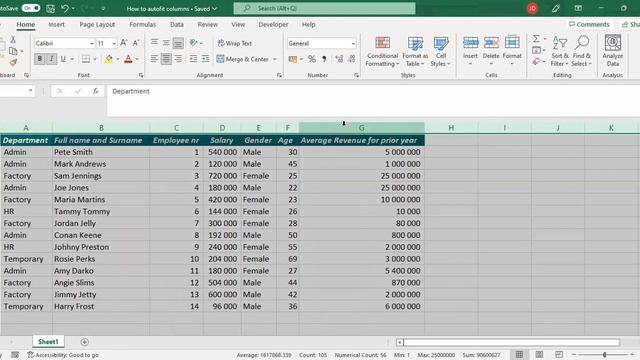Increase font size with larger A icon
This screenshot has width=640, height=360.
pos(124,43)
